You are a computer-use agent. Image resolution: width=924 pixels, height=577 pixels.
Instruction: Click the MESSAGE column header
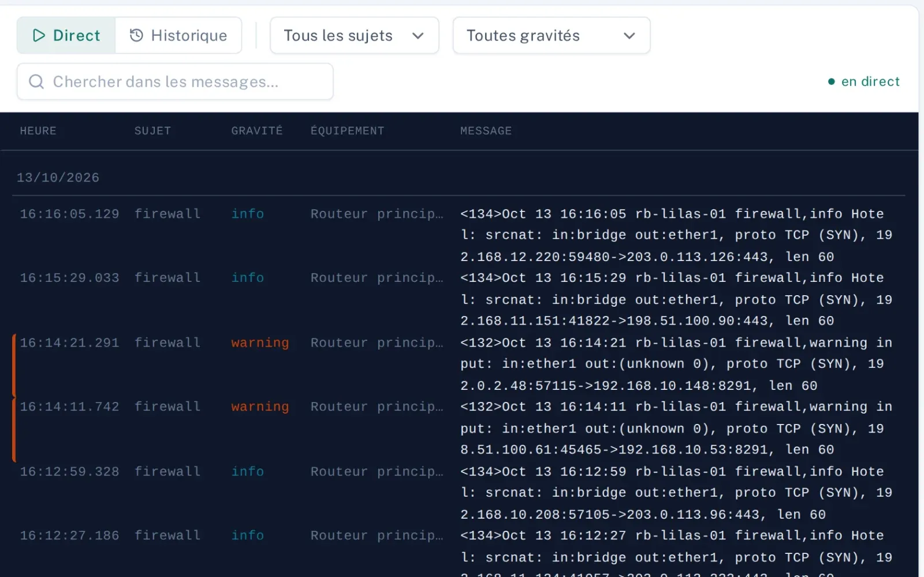[x=486, y=131]
